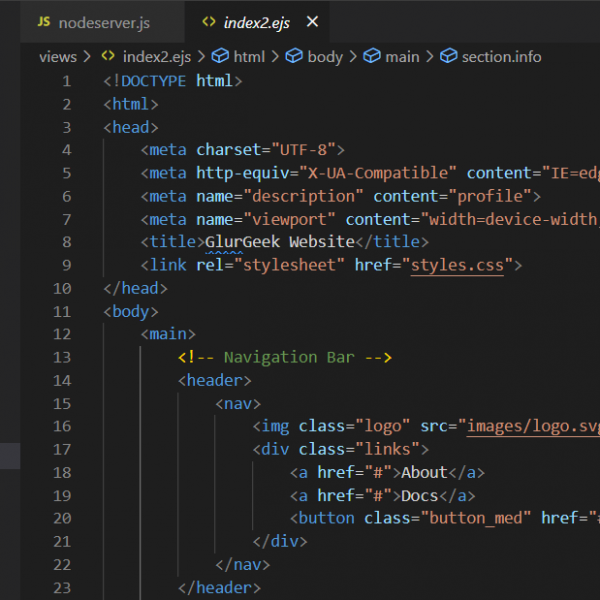Click the button_med class value
Image resolution: width=600 pixels, height=600 pixels.
click(x=474, y=518)
